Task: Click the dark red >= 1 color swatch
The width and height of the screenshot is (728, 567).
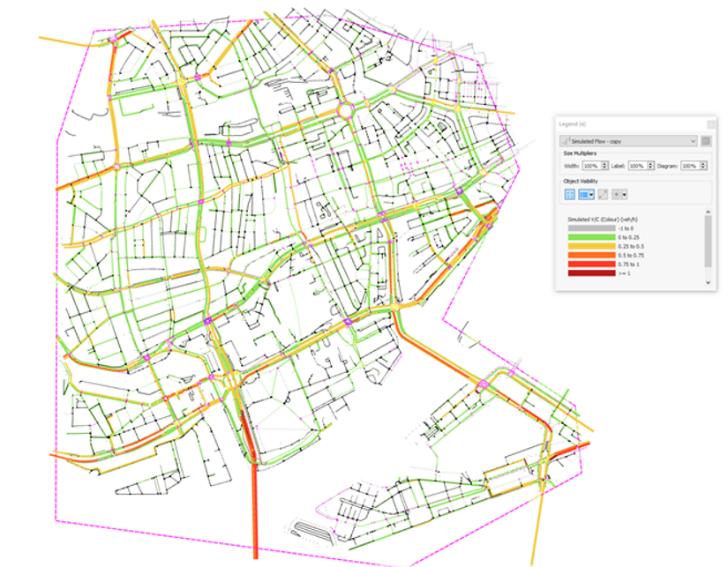Action: click(591, 273)
